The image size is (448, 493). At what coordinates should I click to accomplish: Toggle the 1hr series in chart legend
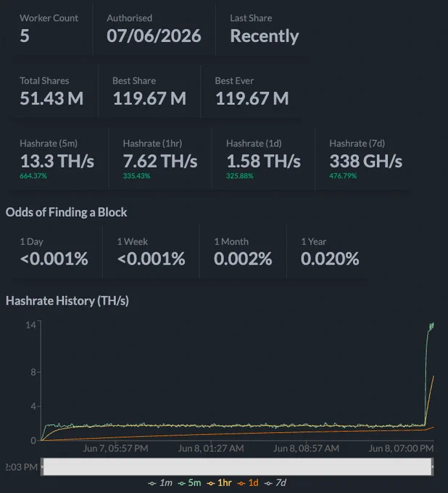tap(220, 483)
